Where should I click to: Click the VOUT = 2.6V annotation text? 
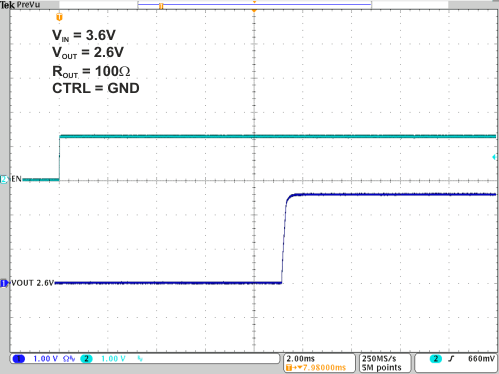click(88, 53)
